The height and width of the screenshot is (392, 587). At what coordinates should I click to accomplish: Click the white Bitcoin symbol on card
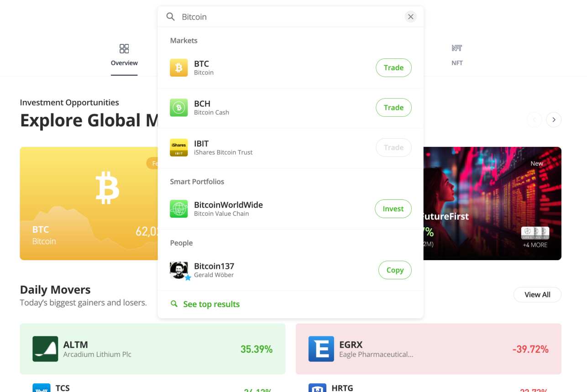107,188
